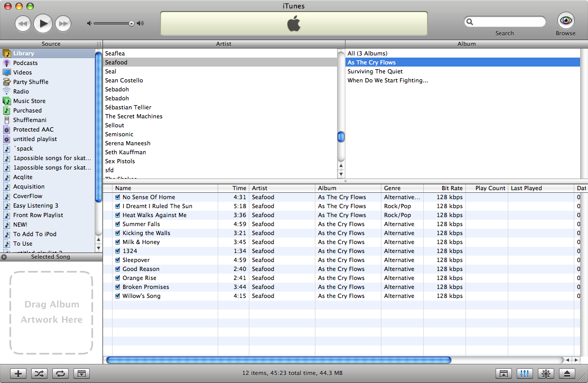Uncheck the No Sense Of Home checkbox
The image size is (588, 383).
point(118,197)
